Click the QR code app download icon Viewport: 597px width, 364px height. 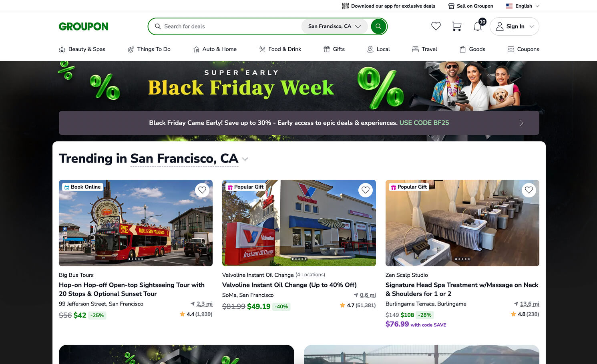346,6
